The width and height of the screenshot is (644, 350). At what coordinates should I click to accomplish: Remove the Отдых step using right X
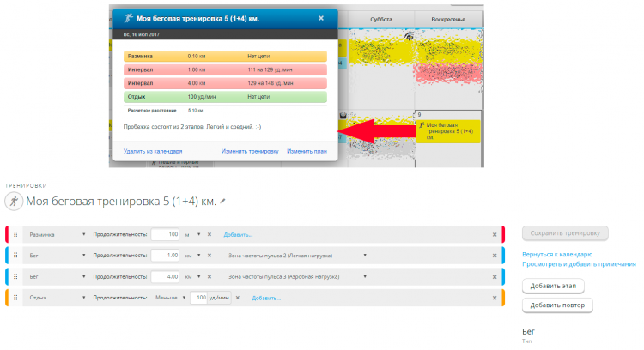tap(494, 298)
